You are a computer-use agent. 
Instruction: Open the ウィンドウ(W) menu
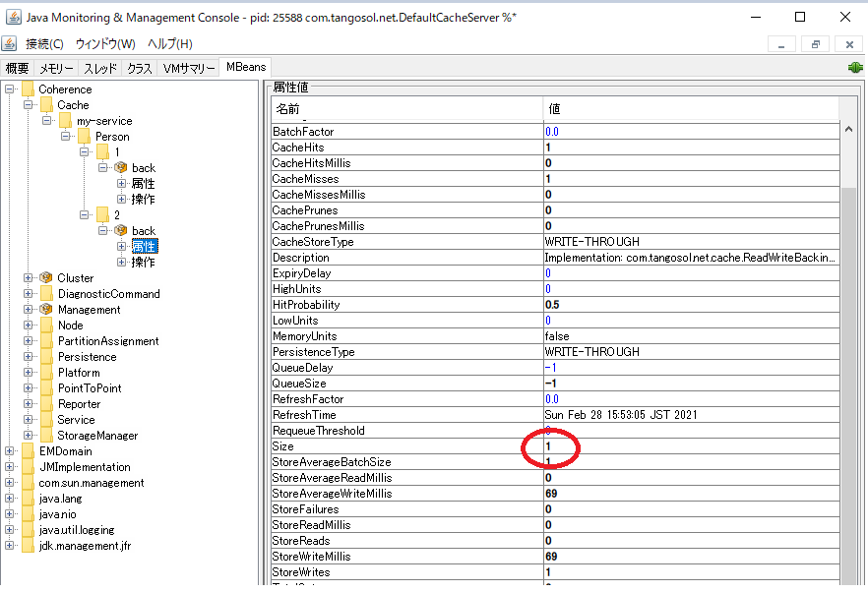coord(105,43)
